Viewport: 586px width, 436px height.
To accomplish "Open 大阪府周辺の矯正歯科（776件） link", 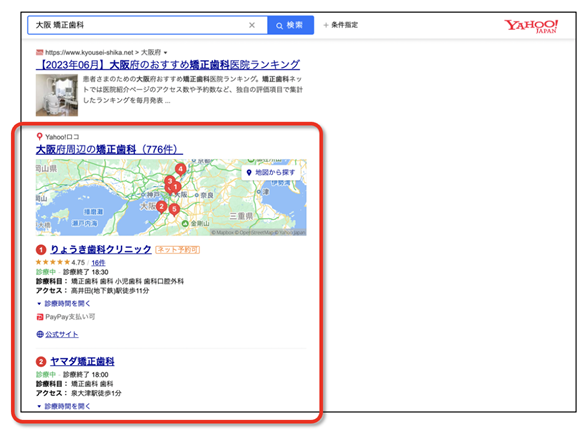I will (x=109, y=149).
